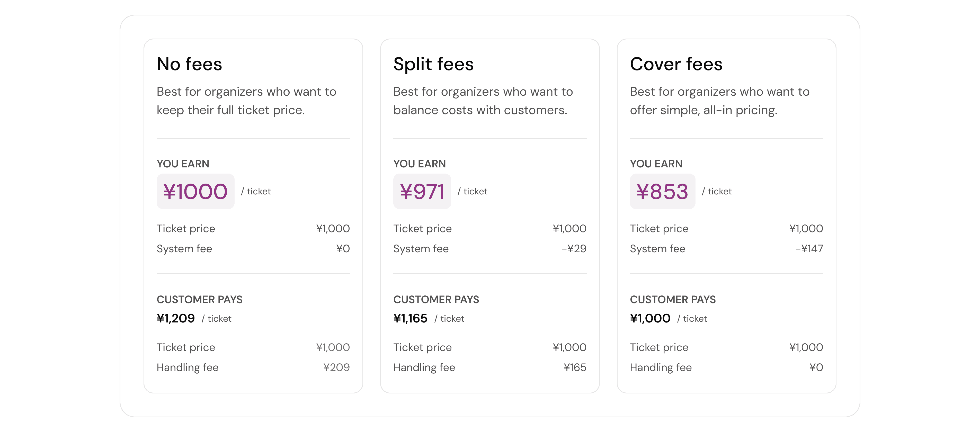
Task: Click the ¥1,000 customer price on Cover fees
Action: (651, 318)
